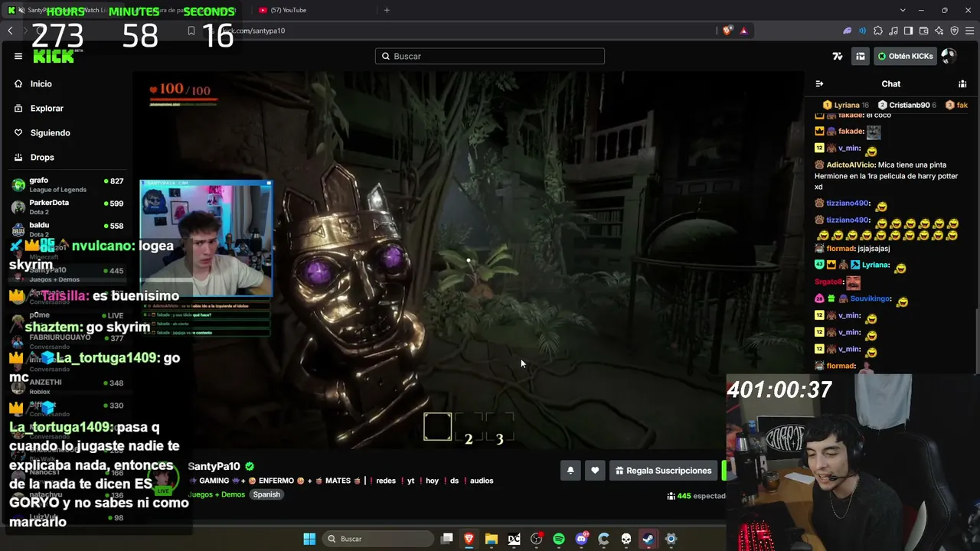Screen dimensions: 980x551
Task: Open the Brave Wallet icon
Action: (x=923, y=31)
